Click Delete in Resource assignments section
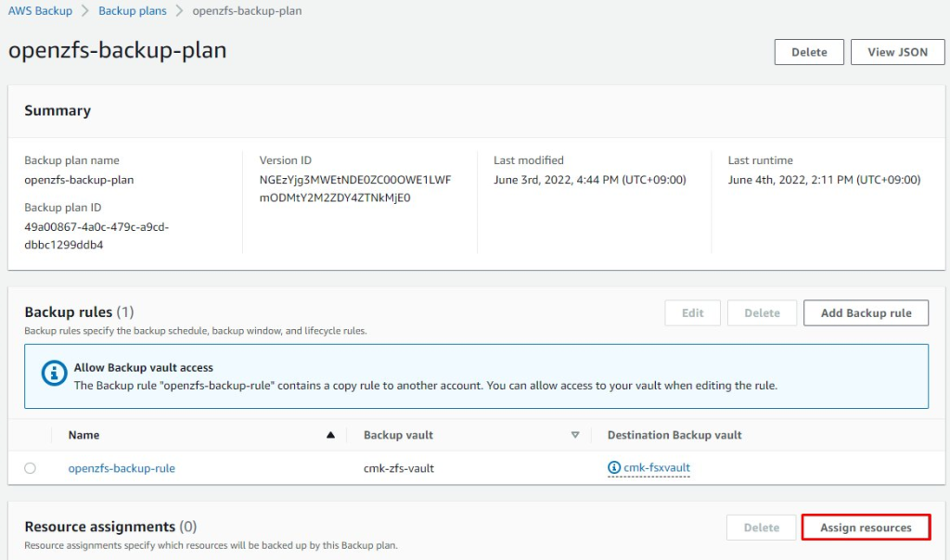The height and width of the screenshot is (560, 950). click(762, 528)
